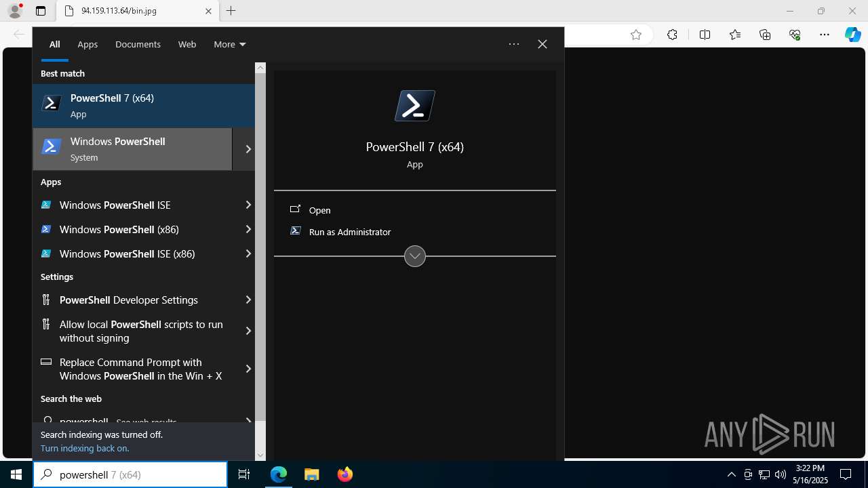The image size is (868, 488).
Task: Open a new Edge tab
Action: (231, 11)
